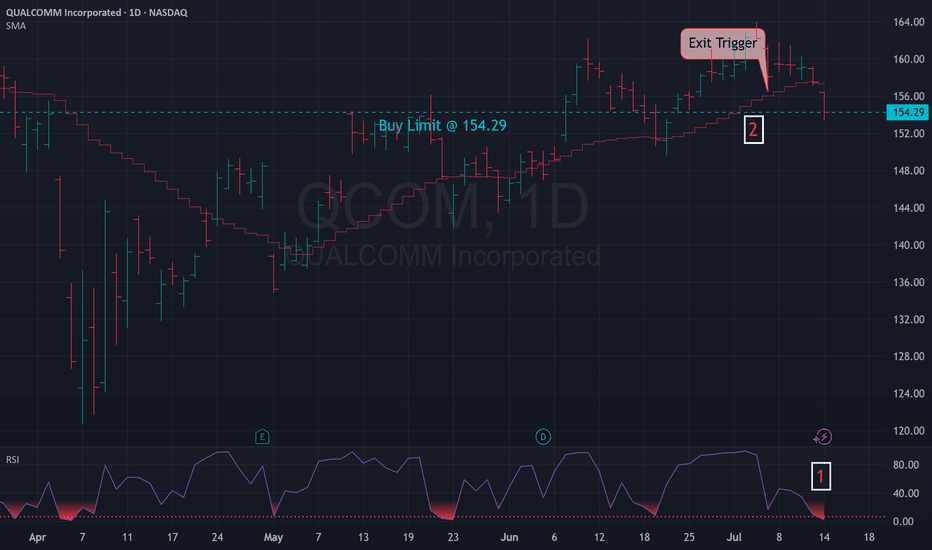
Task: Click the Buy Limit @ 154.29 label
Action: (443, 125)
